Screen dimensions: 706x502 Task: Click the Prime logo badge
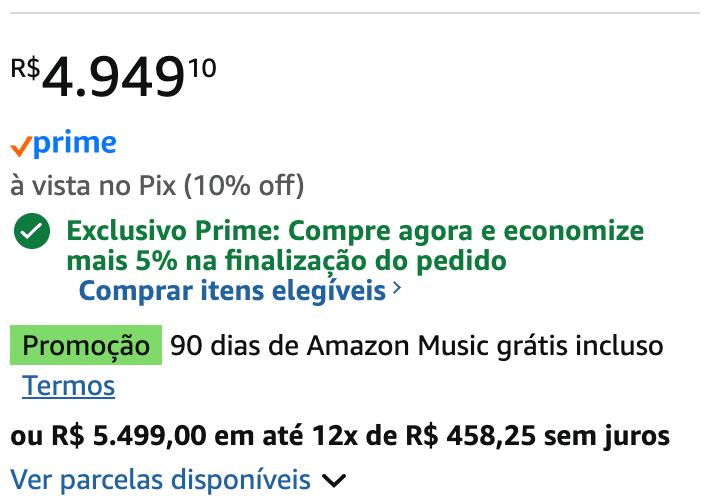(63, 144)
